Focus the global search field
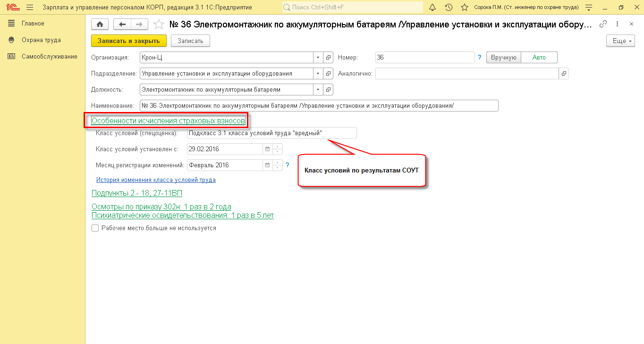Screen dimensions: 644x344 352,7
